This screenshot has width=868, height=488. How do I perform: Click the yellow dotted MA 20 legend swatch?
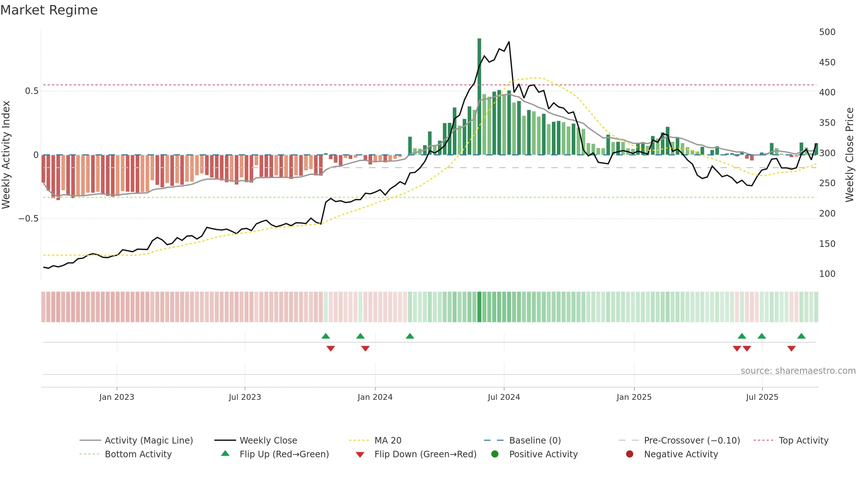coord(359,440)
